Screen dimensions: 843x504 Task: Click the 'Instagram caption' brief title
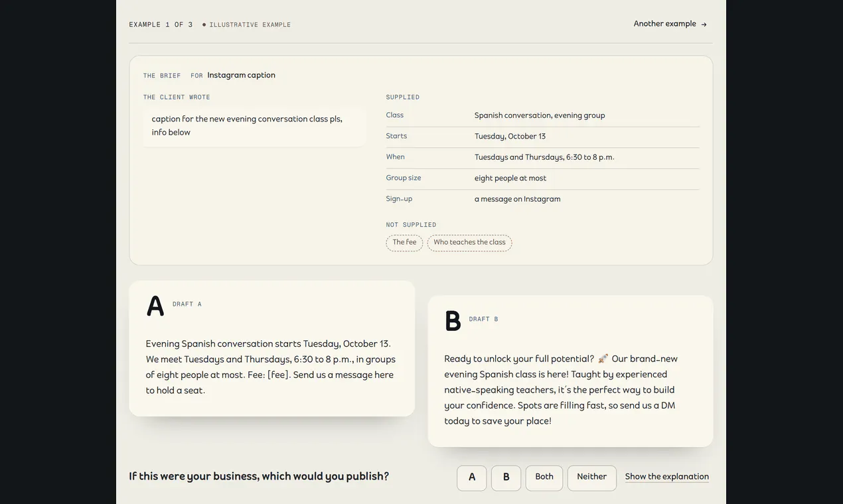(x=241, y=75)
